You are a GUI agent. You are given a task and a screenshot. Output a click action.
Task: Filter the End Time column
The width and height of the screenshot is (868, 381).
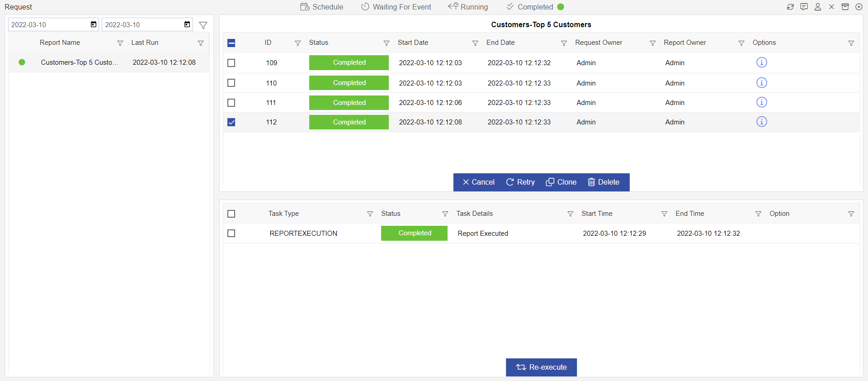point(759,214)
